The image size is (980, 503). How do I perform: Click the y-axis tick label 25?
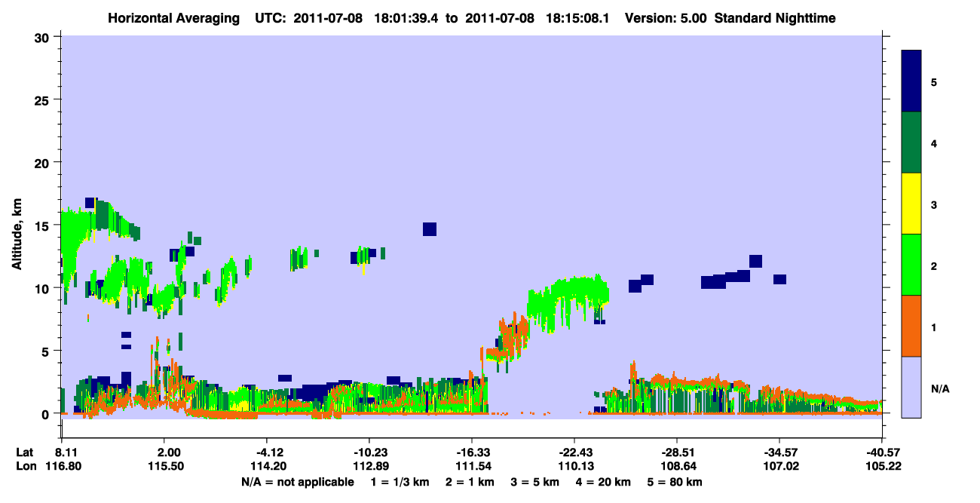[x=42, y=100]
